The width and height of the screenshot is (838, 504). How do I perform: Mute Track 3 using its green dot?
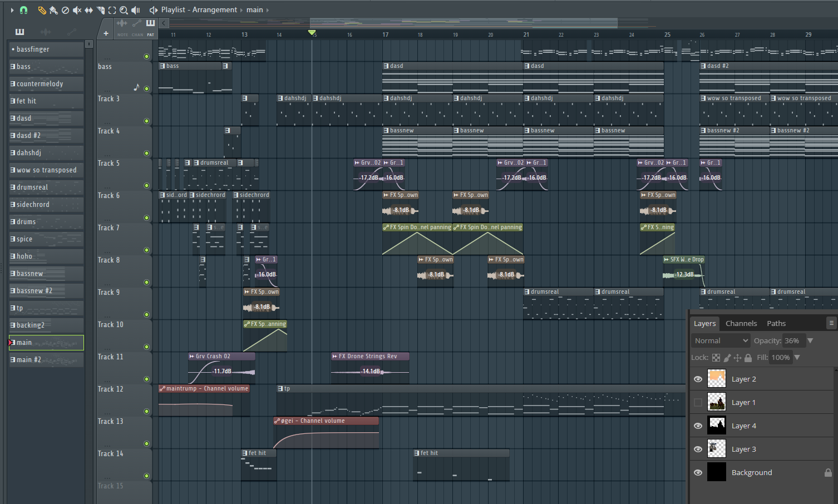(147, 121)
